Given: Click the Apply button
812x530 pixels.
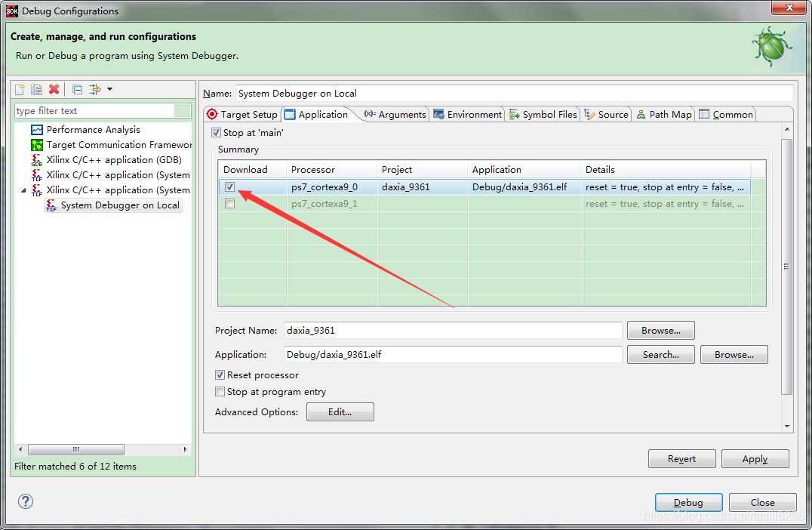Looking at the screenshot, I should coord(755,459).
